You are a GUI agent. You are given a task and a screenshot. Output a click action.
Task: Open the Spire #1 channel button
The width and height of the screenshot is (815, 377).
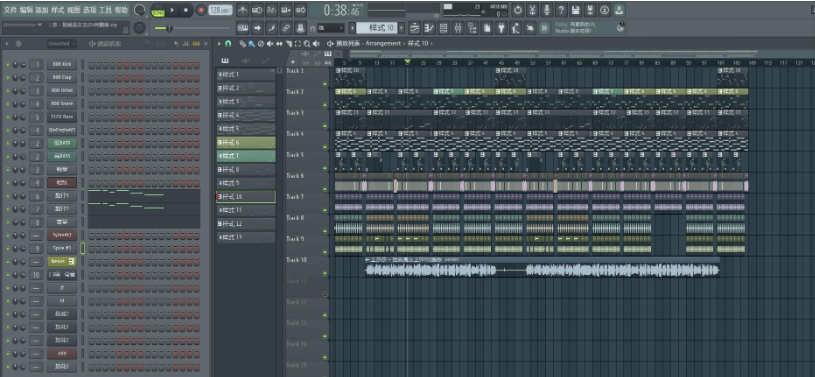point(62,249)
